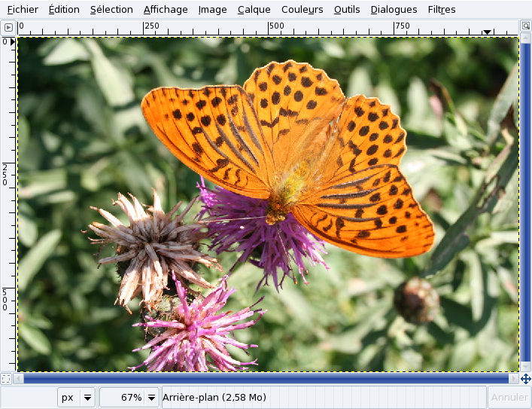Click the vertical scrollbar up arrow
532x409 pixels.
pos(525,38)
